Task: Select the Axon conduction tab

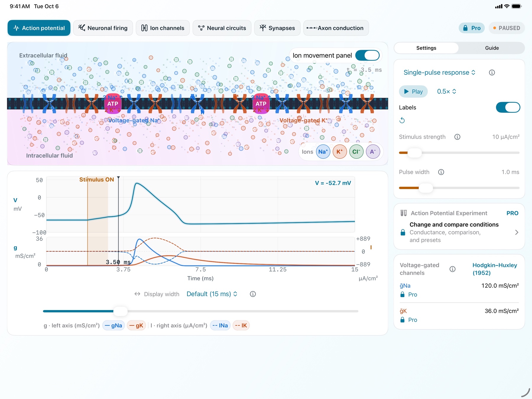Action: pyautogui.click(x=336, y=28)
